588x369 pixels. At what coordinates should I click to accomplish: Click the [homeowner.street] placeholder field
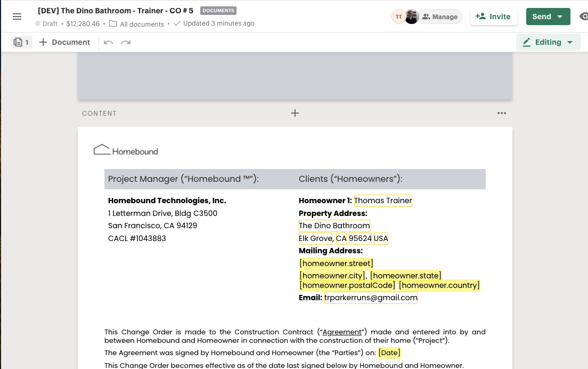click(337, 263)
